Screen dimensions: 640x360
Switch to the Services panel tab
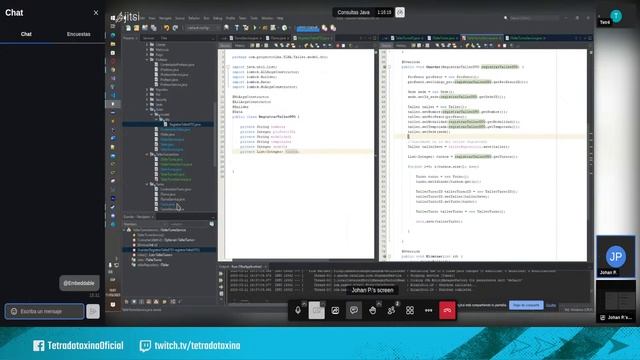(149, 38)
